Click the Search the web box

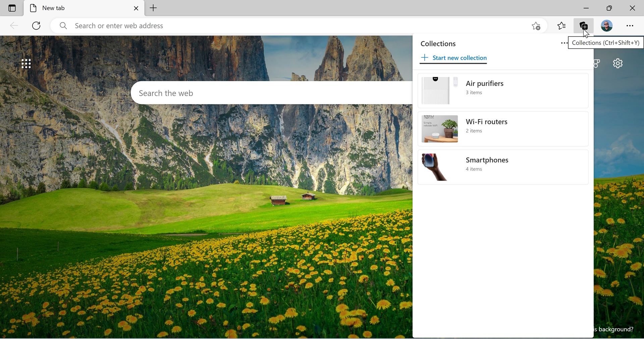pos(268,93)
